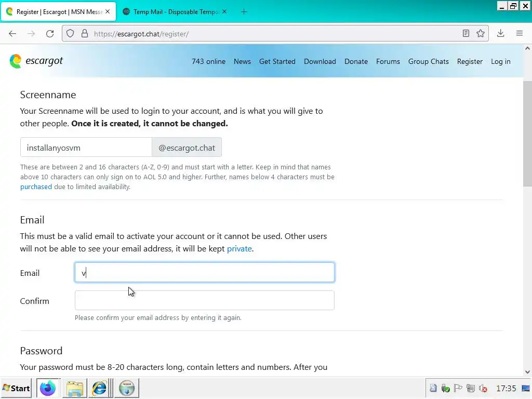
Task: Reload the current page
Action: tap(50, 34)
